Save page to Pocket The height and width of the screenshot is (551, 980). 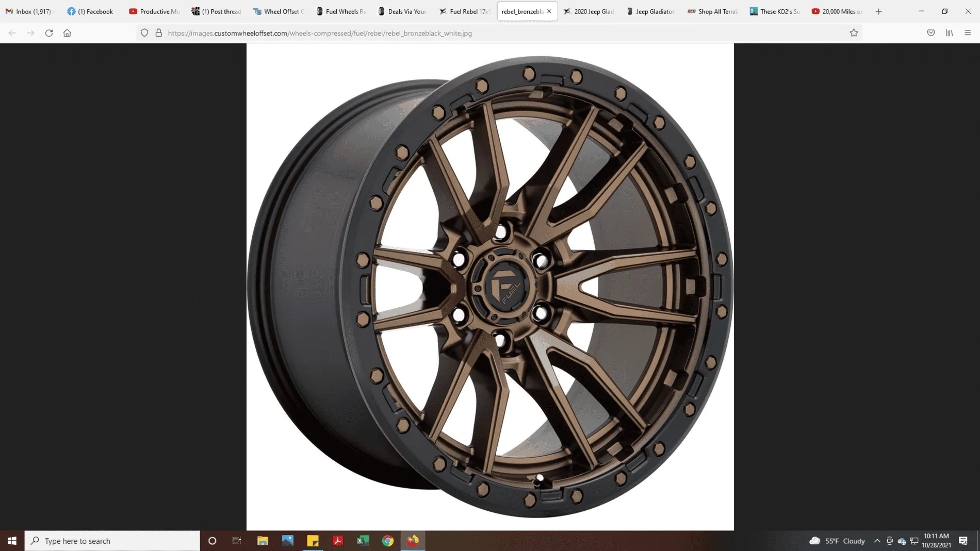pos(931,33)
